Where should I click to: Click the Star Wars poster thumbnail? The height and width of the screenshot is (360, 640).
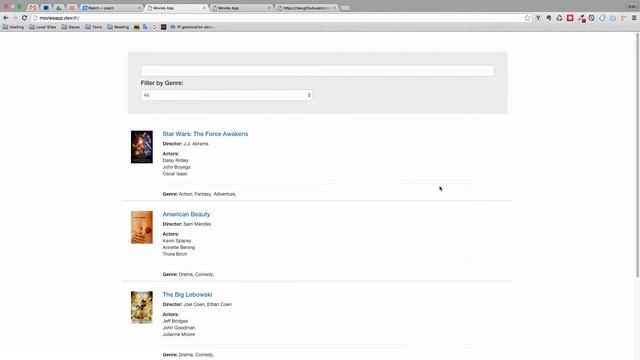coord(142,147)
